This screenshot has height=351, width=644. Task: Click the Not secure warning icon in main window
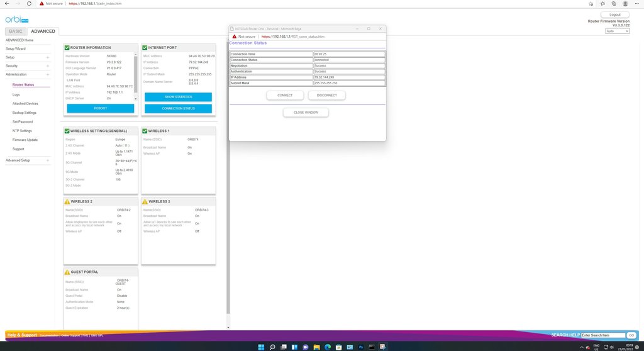tap(42, 3)
